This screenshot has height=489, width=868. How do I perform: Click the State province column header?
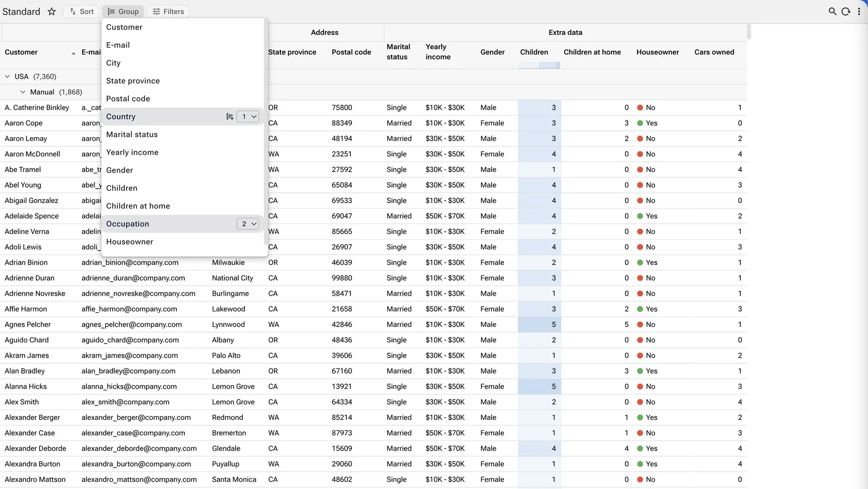coord(292,52)
